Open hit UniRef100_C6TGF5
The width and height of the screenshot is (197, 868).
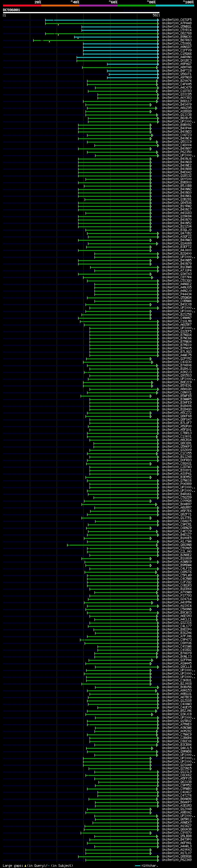[176, 20]
